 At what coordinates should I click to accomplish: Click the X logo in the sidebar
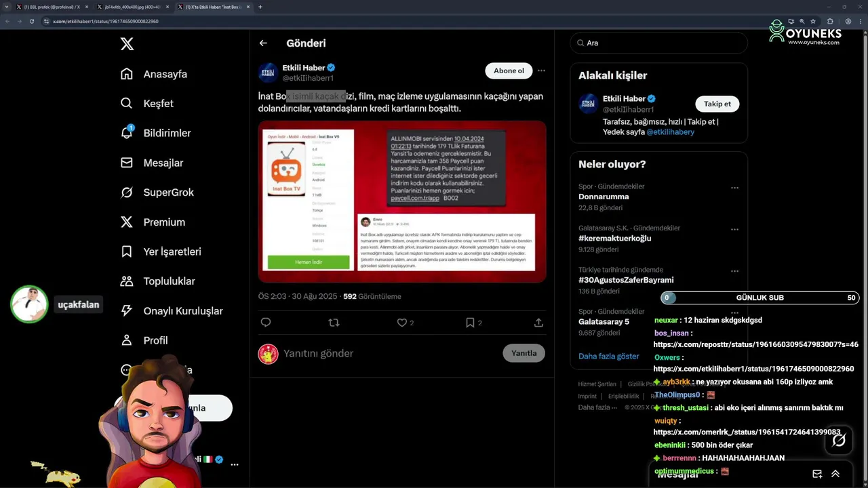(x=127, y=44)
